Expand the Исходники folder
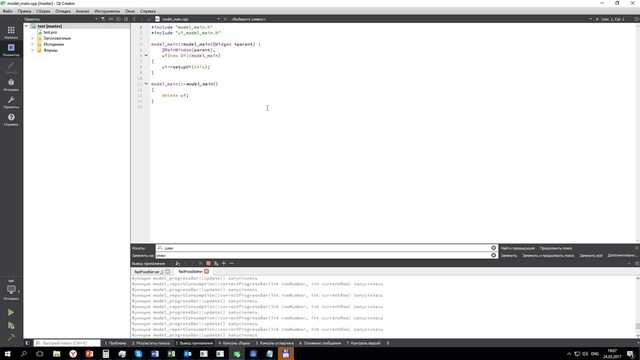Image resolution: width=640 pixels, height=360 pixels. pos(33,44)
